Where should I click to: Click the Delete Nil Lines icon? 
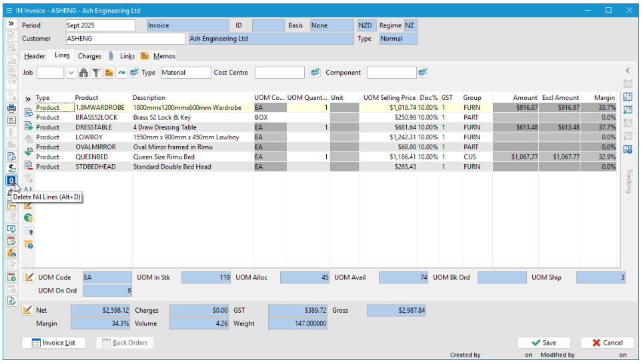point(11,181)
